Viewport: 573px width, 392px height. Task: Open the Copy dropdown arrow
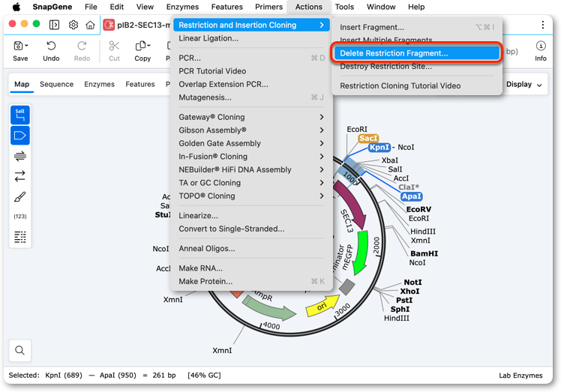pyautogui.click(x=148, y=46)
